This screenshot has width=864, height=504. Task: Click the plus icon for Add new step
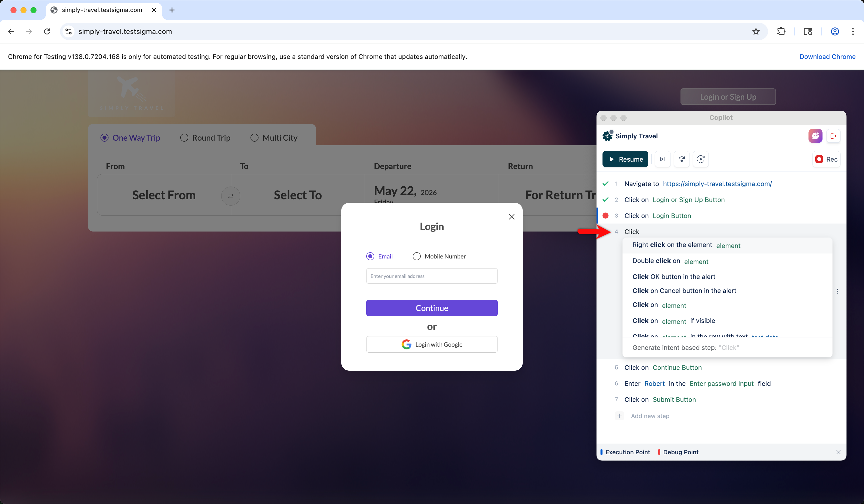(619, 416)
